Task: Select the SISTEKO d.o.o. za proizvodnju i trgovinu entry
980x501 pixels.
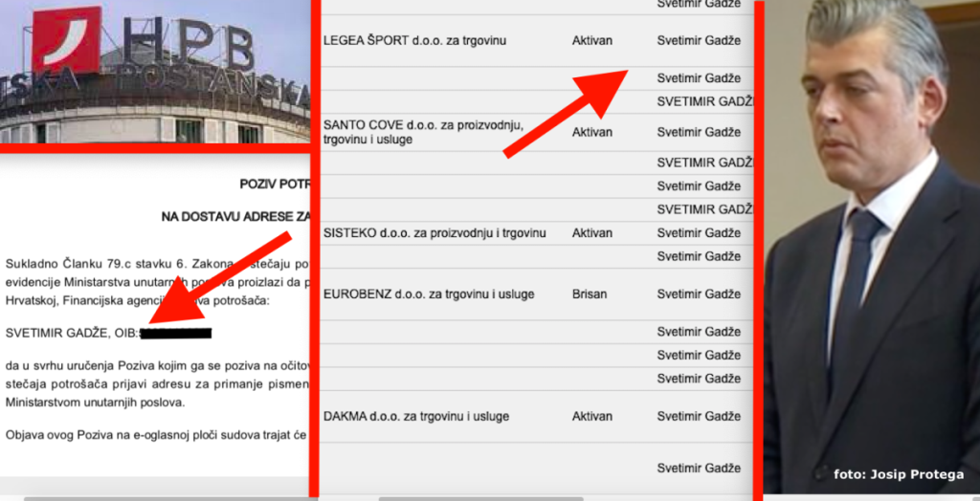Action: click(434, 233)
